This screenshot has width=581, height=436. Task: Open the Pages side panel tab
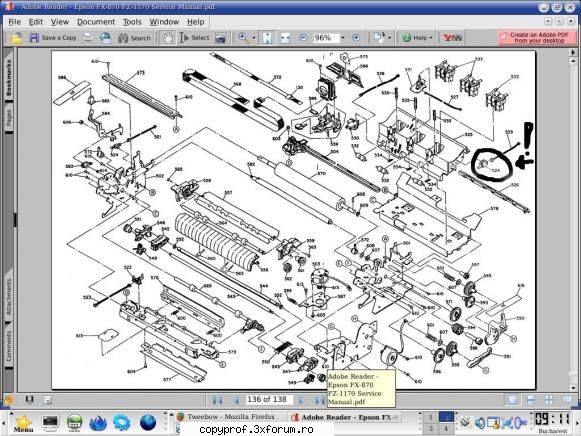coord(9,117)
